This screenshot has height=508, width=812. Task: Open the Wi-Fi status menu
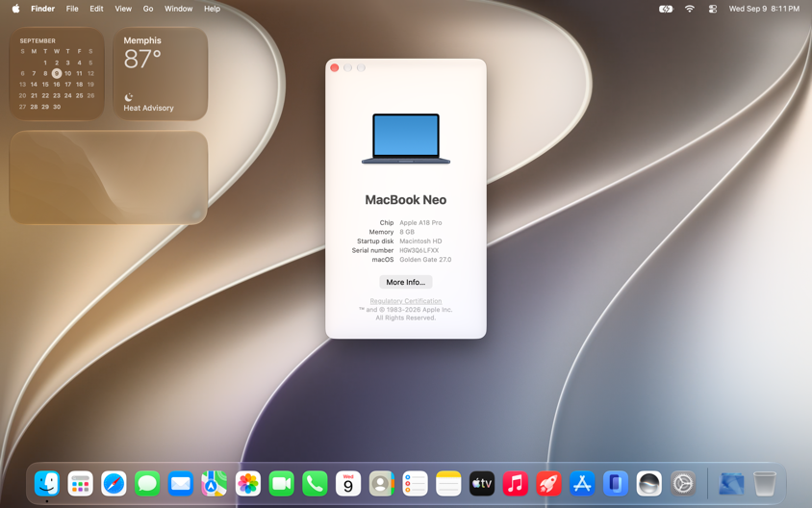click(x=689, y=9)
